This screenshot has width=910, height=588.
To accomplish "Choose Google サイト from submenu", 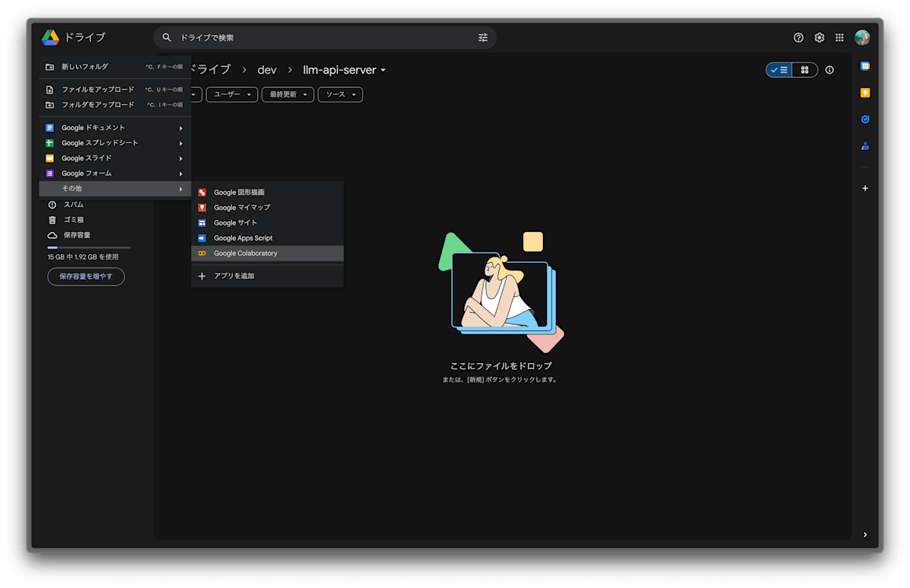I will [268, 223].
